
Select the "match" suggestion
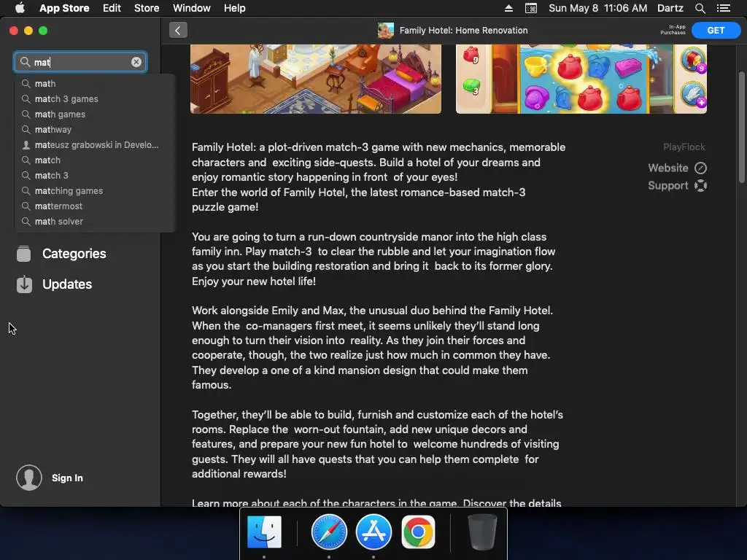96,160
